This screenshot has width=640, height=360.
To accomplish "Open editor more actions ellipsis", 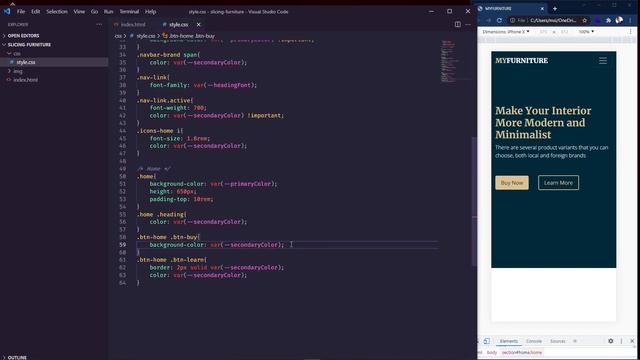I will pyautogui.click(x=468, y=24).
